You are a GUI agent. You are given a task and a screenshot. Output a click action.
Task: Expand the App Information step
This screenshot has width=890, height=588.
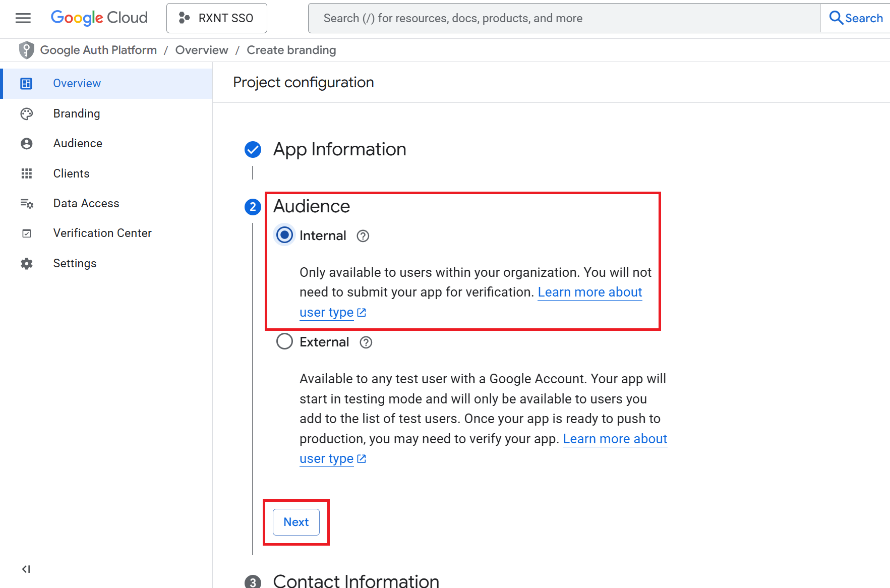point(339,149)
